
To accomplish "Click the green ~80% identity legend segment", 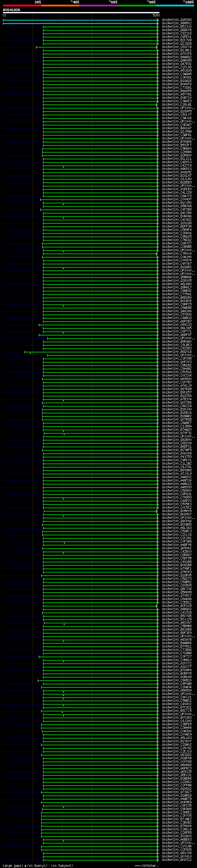I will (x=137, y=6).
